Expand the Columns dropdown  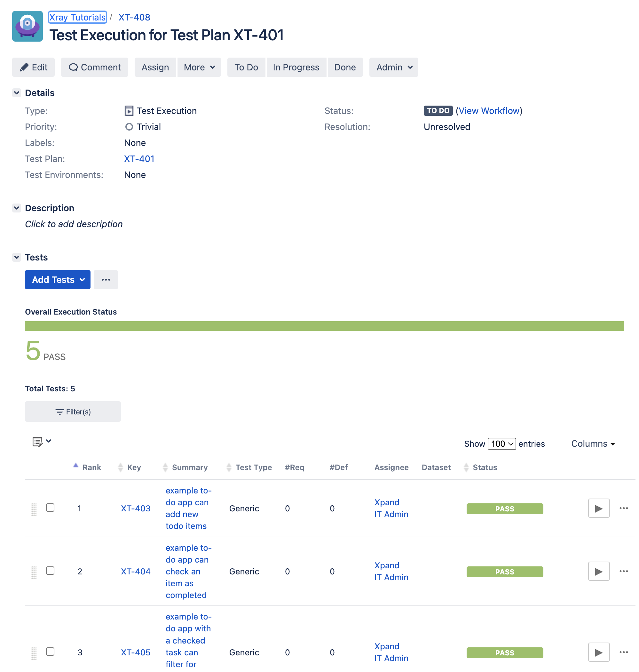[x=593, y=444]
